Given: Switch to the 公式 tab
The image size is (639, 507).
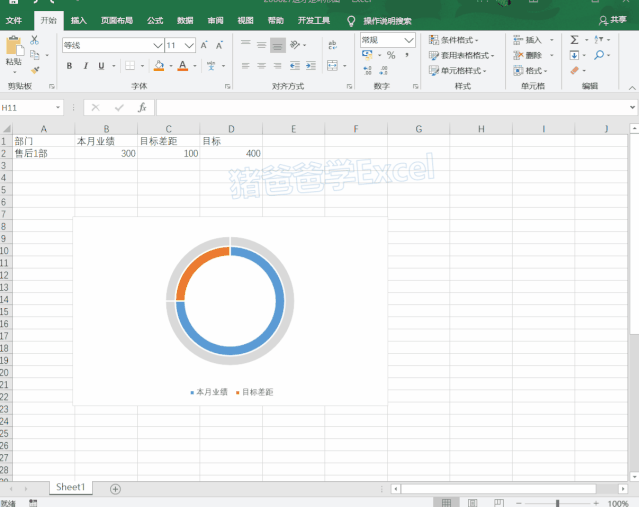Looking at the screenshot, I should 155,20.
